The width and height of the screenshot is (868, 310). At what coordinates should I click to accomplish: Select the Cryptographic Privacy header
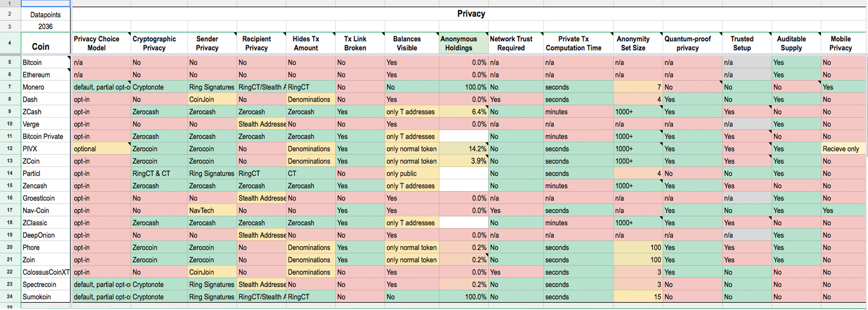click(159, 43)
